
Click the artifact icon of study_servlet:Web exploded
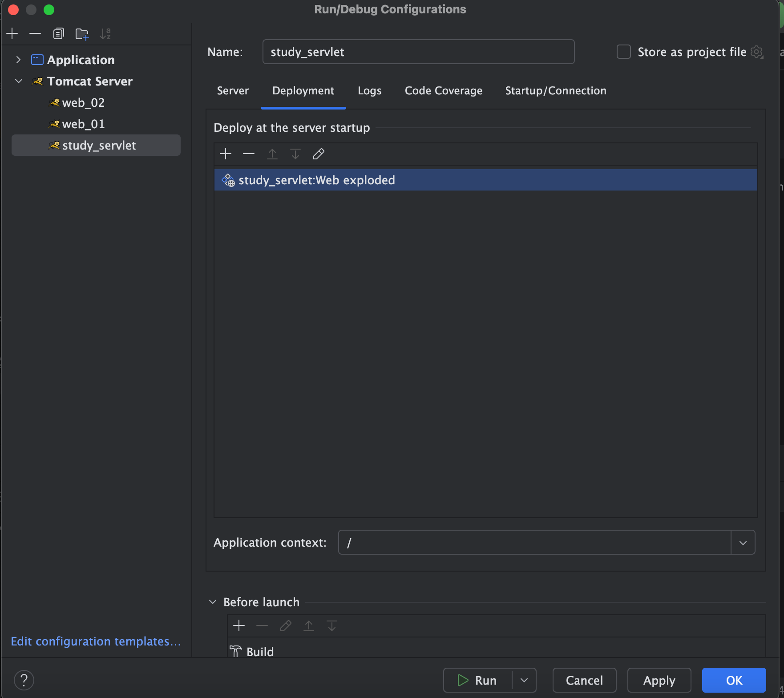[x=228, y=180]
